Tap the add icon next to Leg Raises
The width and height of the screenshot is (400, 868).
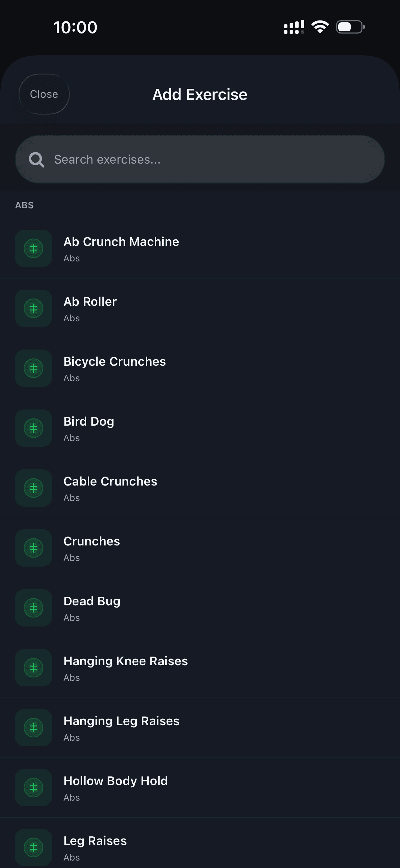point(33,848)
